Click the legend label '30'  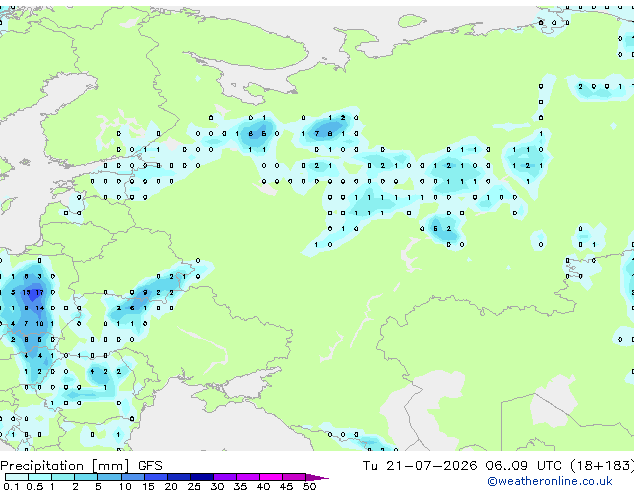[217, 486]
